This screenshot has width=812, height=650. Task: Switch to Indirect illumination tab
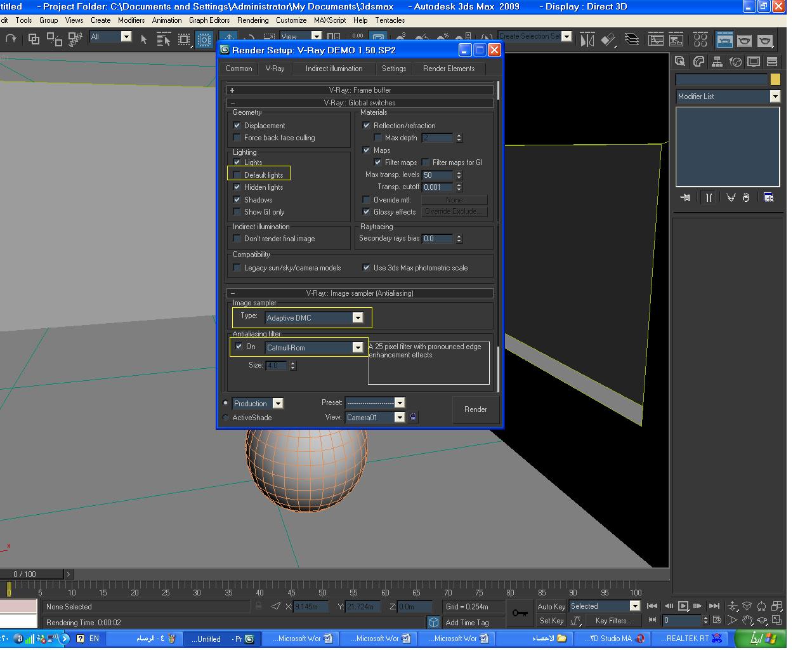tap(334, 69)
